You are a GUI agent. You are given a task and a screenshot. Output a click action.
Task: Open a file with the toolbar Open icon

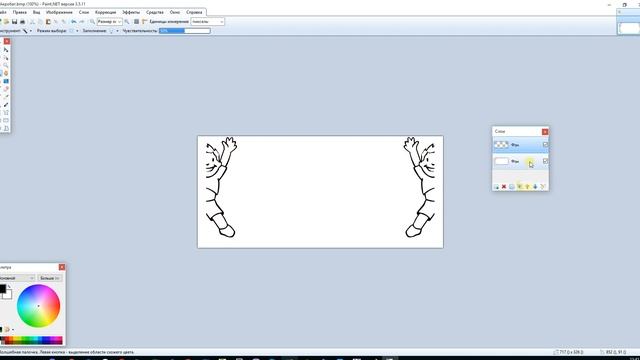click(6, 22)
